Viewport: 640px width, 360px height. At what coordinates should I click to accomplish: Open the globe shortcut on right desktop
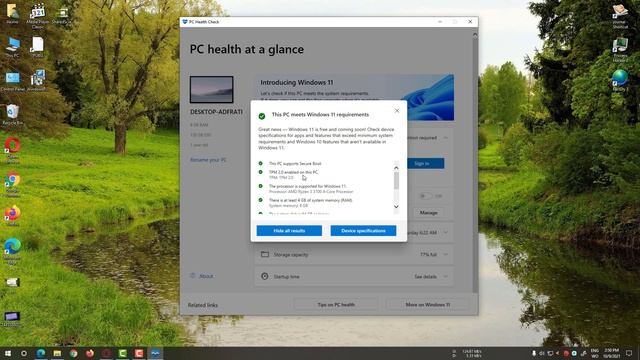(x=620, y=80)
